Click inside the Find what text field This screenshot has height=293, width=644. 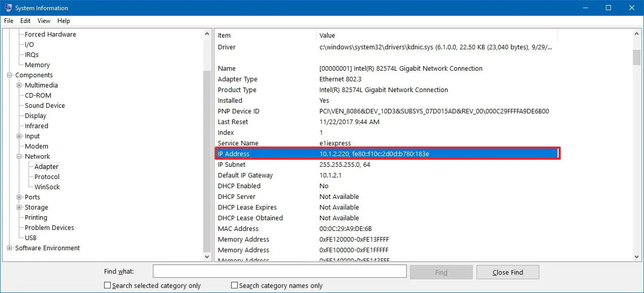[279, 271]
